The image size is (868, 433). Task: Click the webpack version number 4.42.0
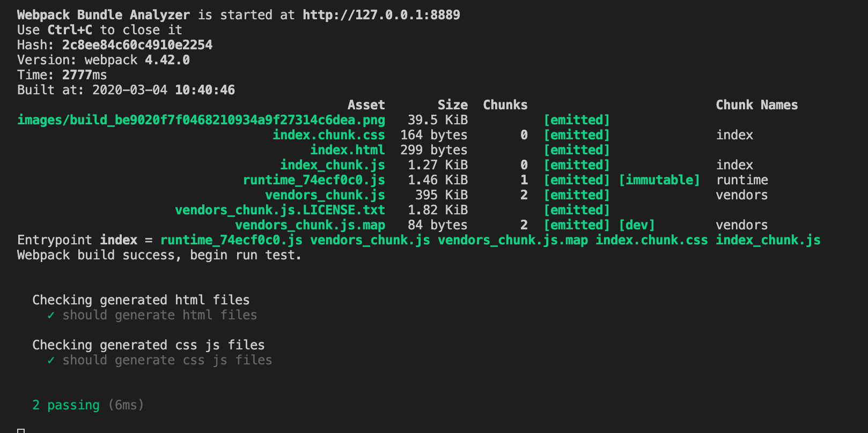pos(167,60)
